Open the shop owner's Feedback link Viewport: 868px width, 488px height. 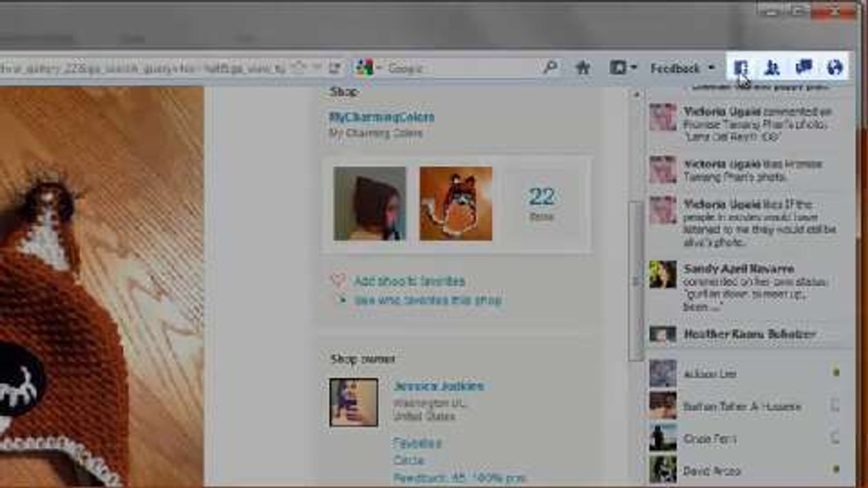459,478
